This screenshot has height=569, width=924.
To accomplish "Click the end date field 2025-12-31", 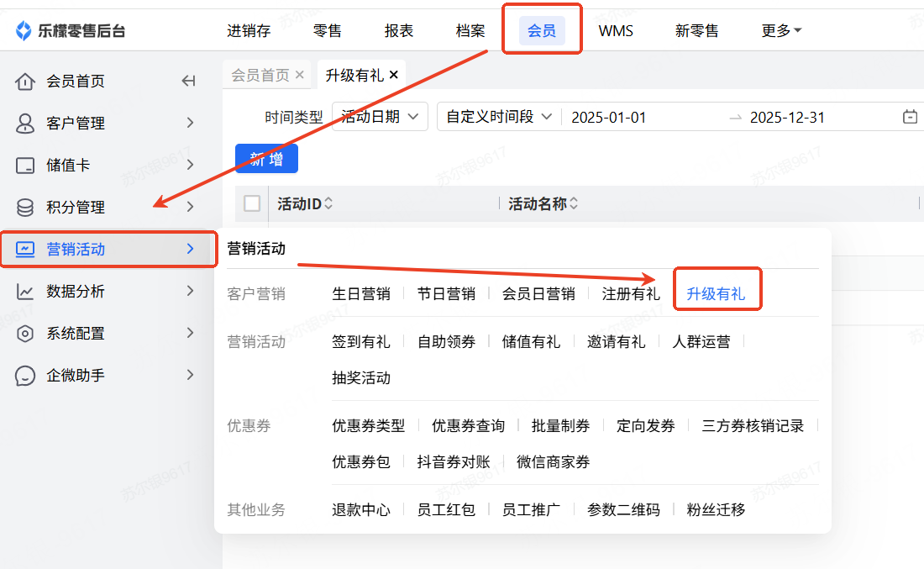I will [787, 117].
